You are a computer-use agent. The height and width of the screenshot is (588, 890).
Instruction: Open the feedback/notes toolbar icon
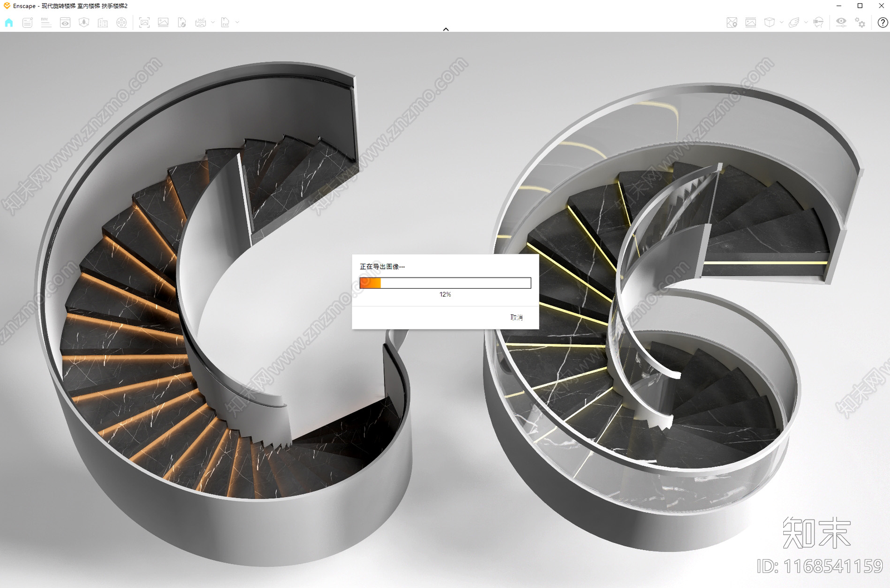pyautogui.click(x=27, y=23)
